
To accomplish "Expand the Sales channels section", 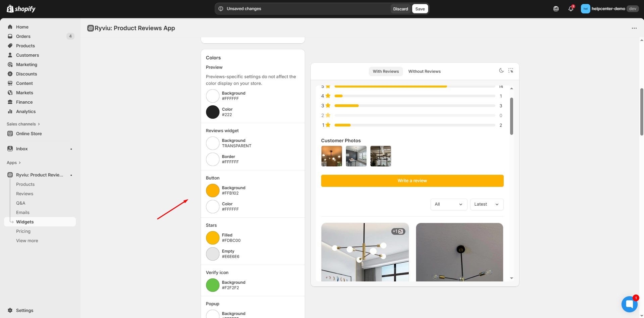I will (23, 124).
